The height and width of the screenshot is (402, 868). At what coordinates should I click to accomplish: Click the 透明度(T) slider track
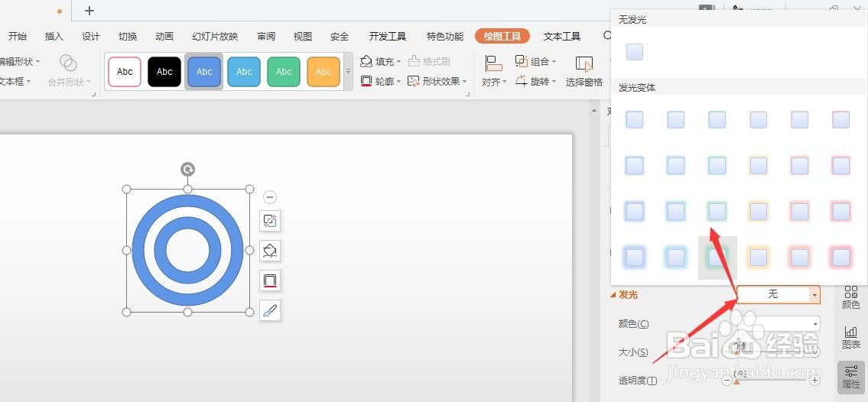coord(771,381)
